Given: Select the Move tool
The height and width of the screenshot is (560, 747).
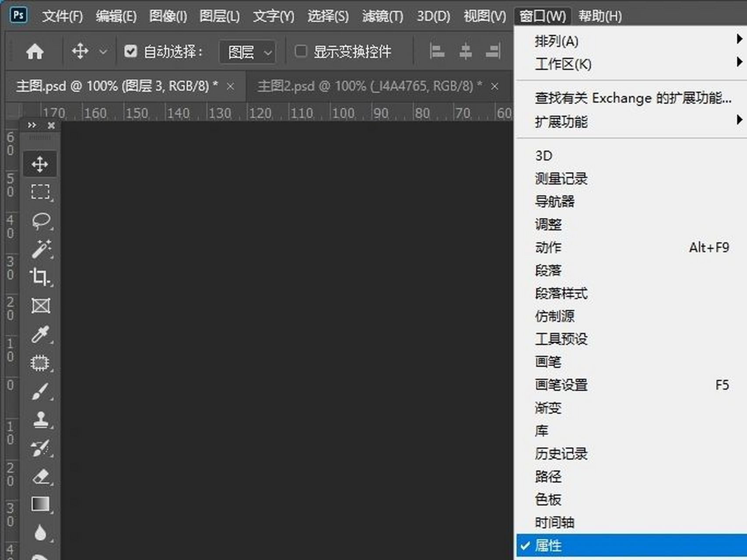Looking at the screenshot, I should 40,164.
